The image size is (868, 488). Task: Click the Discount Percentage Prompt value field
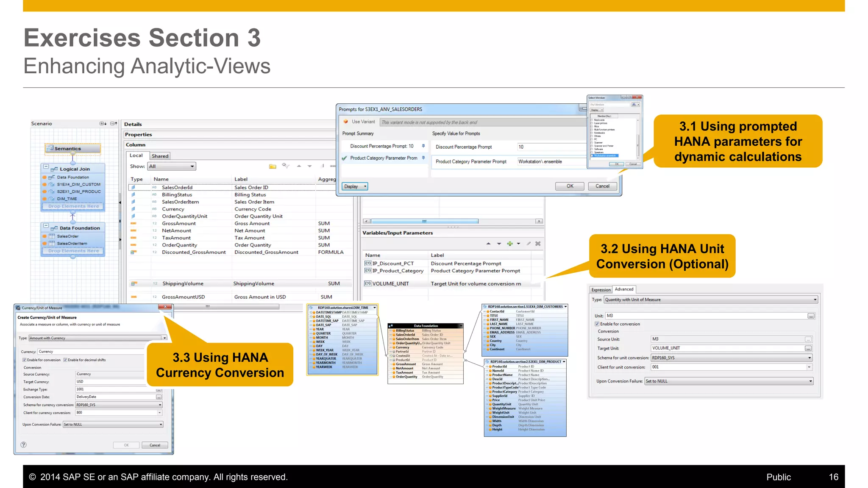coord(552,147)
